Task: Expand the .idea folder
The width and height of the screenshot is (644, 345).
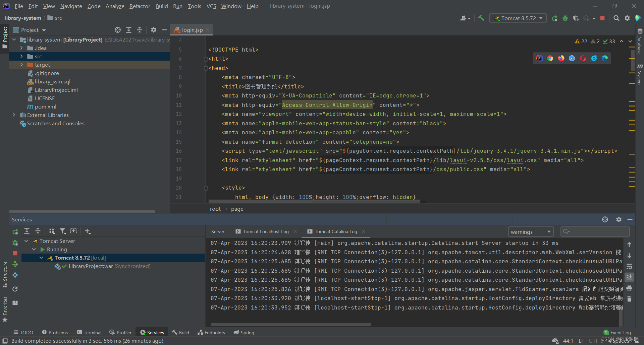Action: pyautogui.click(x=21, y=48)
